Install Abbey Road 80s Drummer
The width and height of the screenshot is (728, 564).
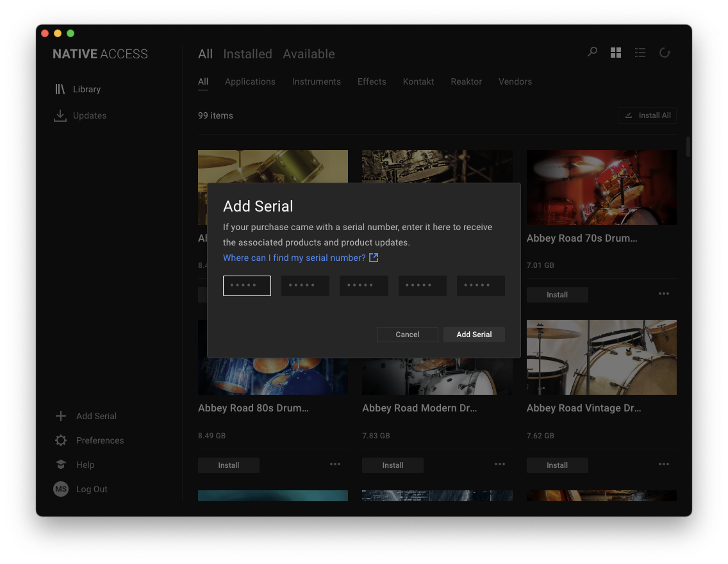click(228, 465)
